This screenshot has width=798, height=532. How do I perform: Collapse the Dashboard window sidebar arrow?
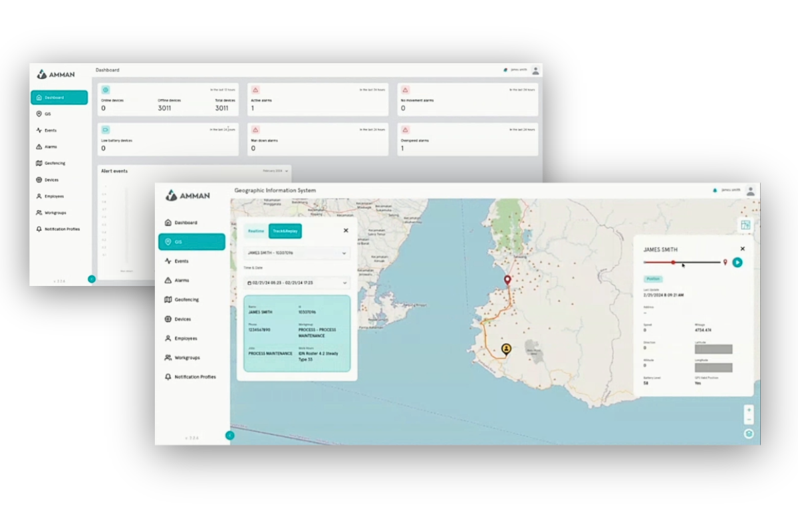click(x=92, y=279)
